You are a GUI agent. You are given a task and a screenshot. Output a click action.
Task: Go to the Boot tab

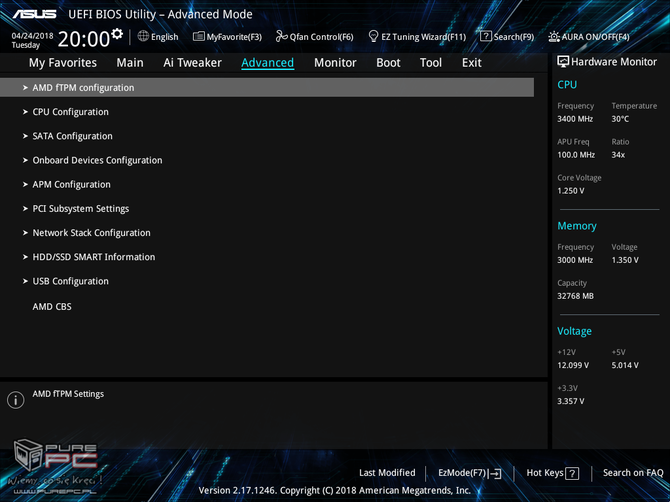[x=388, y=63]
